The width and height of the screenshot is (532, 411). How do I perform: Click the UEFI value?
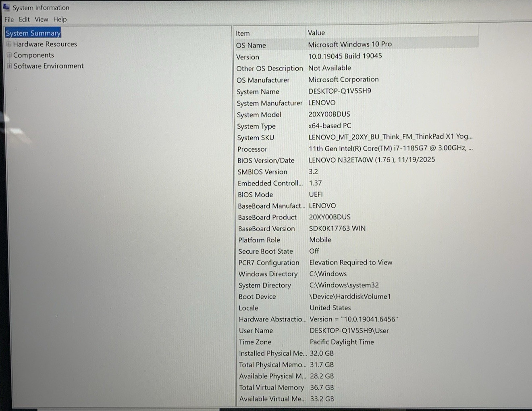coord(316,194)
